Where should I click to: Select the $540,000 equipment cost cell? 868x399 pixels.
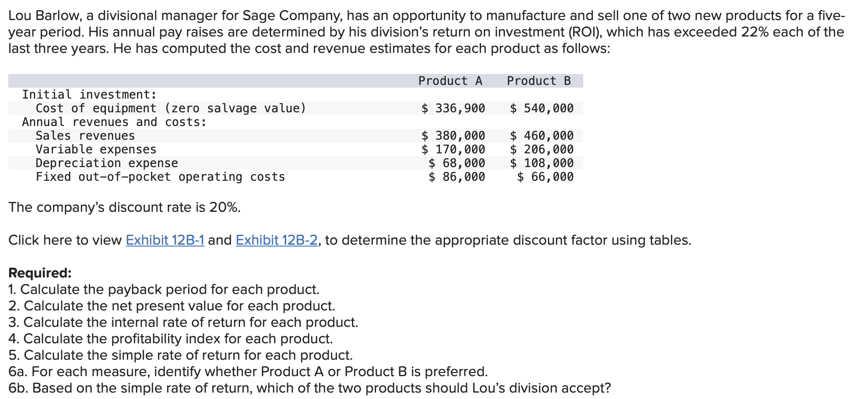tap(542, 108)
